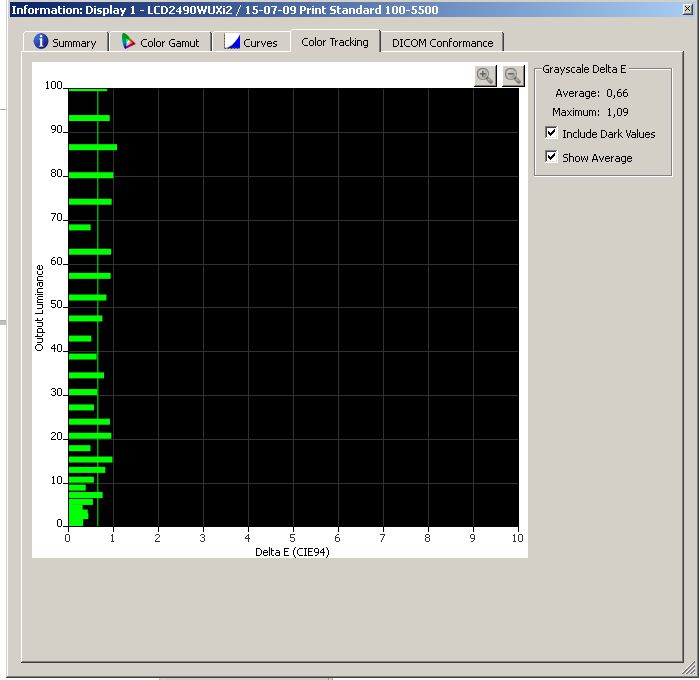Click the zoom in magnifier icon
700x680 pixels.
(485, 76)
